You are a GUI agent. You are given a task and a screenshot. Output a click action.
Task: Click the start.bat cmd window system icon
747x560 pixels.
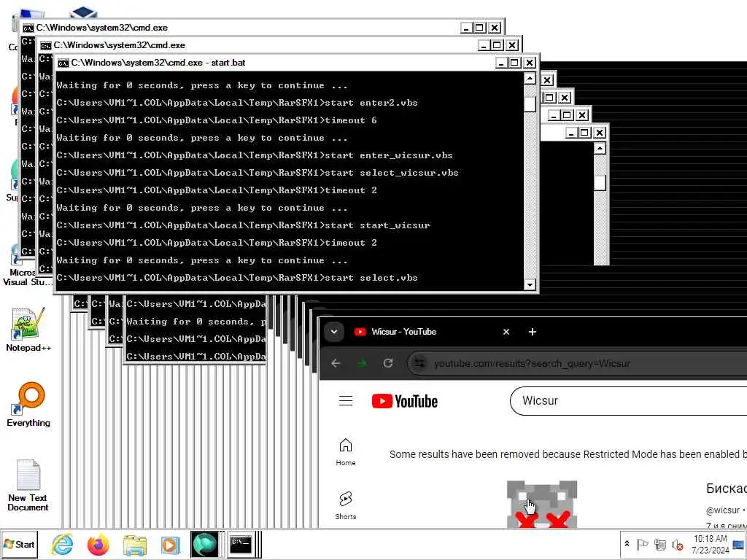coord(63,63)
